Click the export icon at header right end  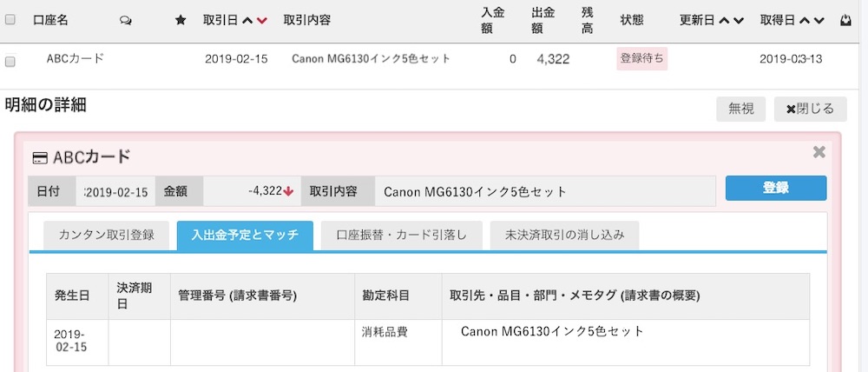tap(845, 21)
